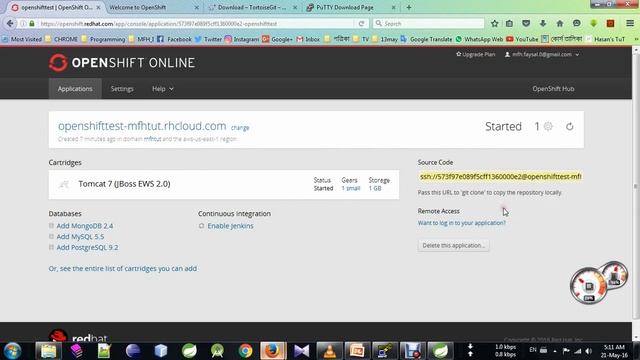Open Eclipse from the taskbar
640x360 pixels.
click(133, 351)
